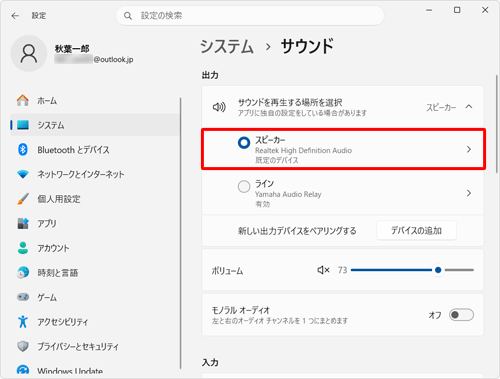Open ライン device properties chevron
This screenshot has width=500, height=379.
(469, 193)
